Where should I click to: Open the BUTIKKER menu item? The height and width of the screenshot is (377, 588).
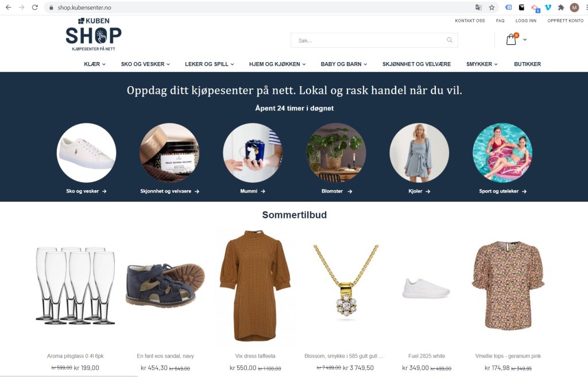point(527,64)
